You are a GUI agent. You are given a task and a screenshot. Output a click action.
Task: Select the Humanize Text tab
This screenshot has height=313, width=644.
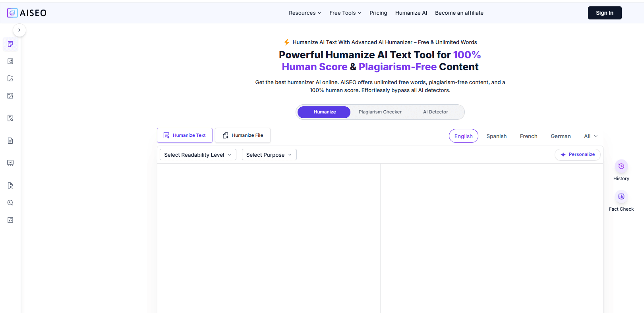185,135
